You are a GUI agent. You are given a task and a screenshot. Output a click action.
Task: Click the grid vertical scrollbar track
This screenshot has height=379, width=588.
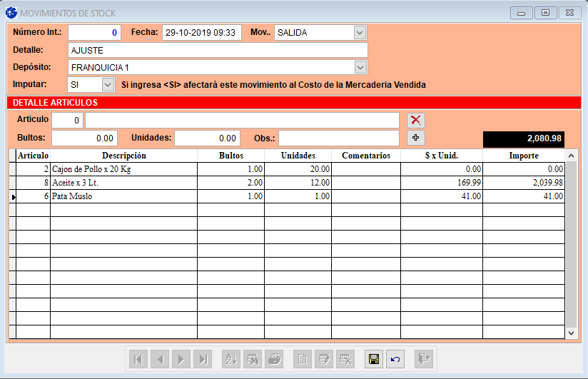click(571, 244)
